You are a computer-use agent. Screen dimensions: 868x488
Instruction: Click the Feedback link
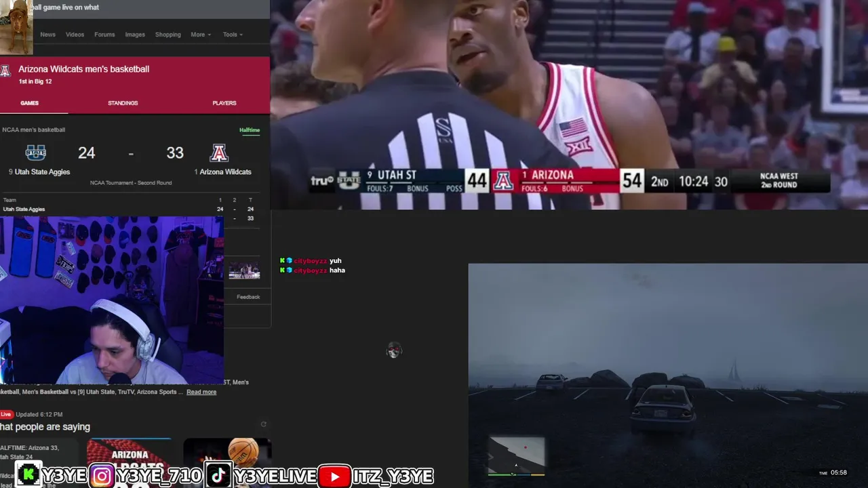248,297
